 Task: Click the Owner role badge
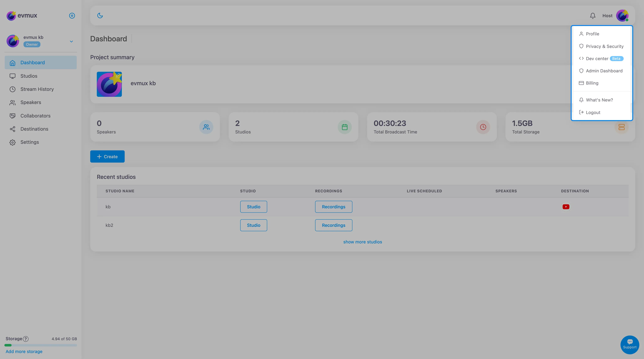(32, 44)
